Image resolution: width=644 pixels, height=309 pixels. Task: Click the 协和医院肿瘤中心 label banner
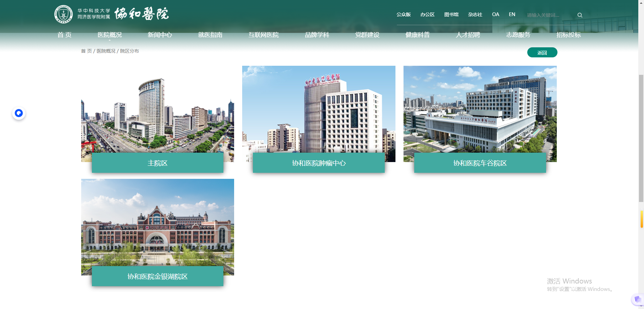319,163
